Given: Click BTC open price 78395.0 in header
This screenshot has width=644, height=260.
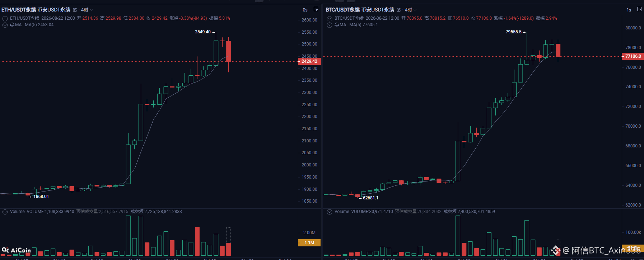Looking at the screenshot, I should (415, 18).
